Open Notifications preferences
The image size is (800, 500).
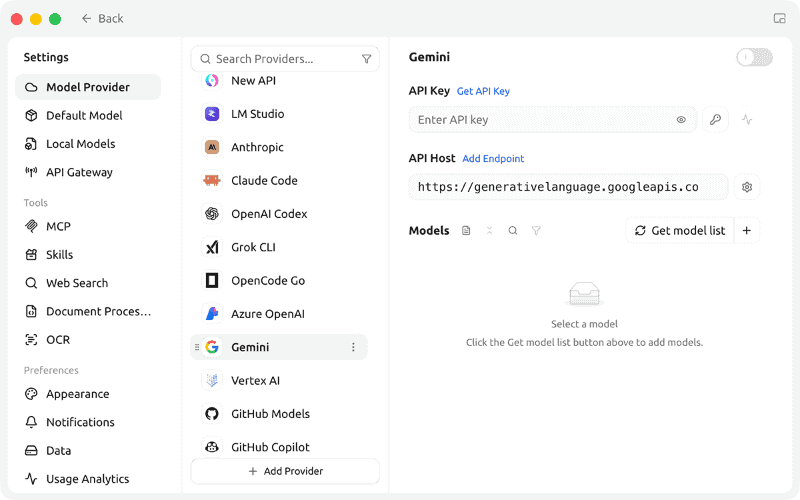[x=88, y=422]
